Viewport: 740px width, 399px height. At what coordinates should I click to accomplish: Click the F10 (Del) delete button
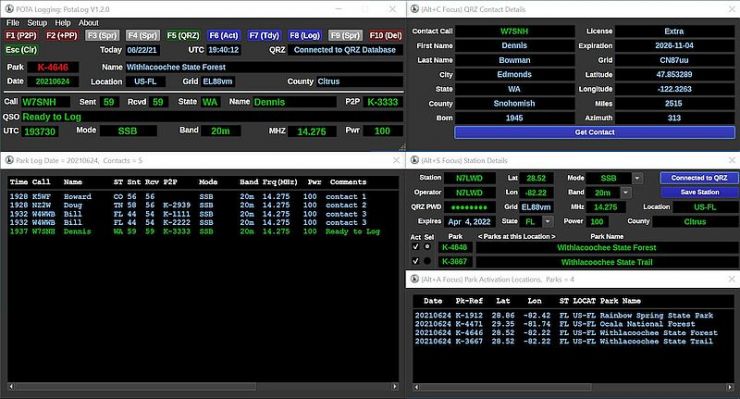coord(386,35)
